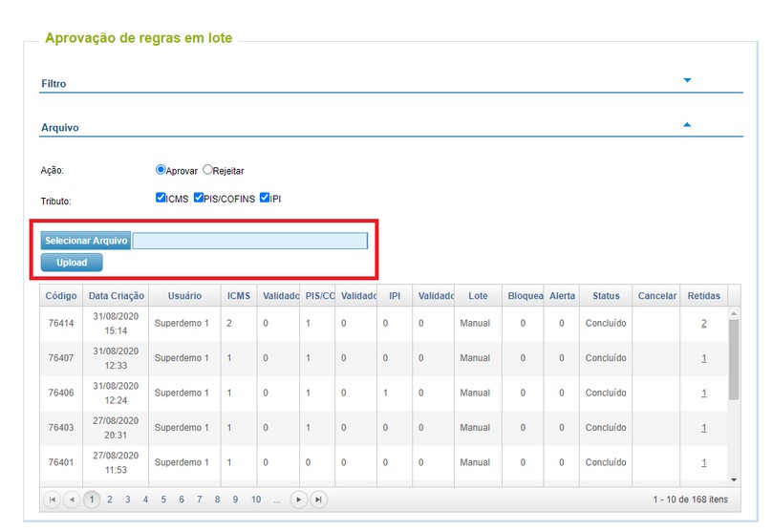This screenshot has width=773, height=532.
Task: Uncheck the ICMS checkbox
Action: [161, 198]
